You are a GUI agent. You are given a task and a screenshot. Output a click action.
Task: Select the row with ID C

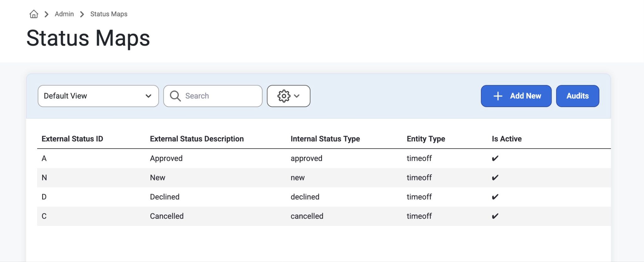coord(324,216)
